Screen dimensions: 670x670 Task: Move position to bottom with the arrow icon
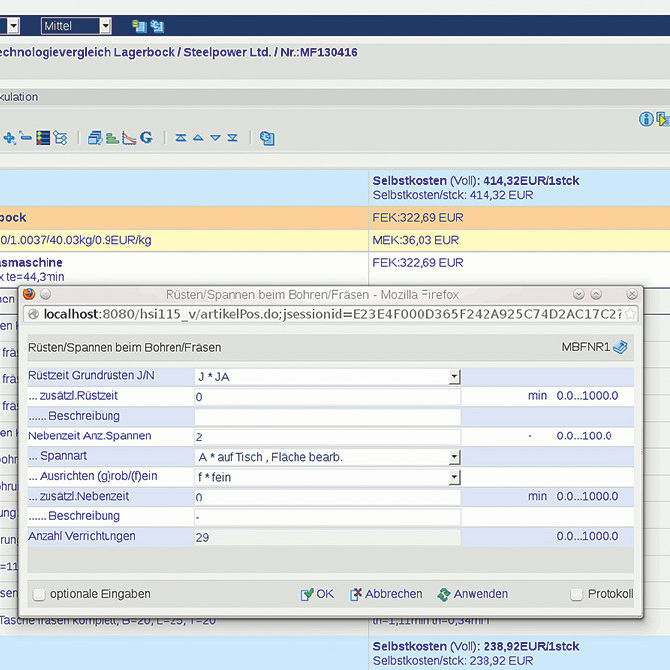232,138
